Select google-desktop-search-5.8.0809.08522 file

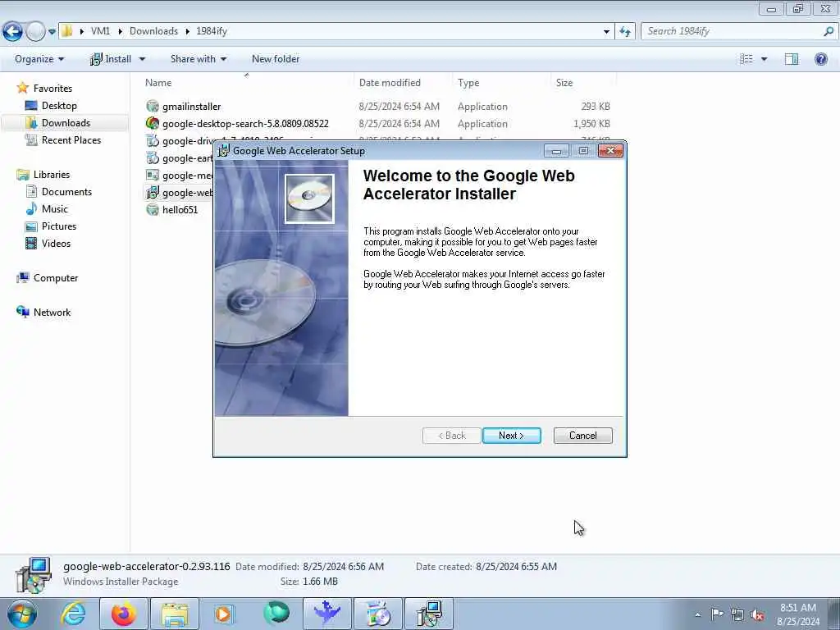[244, 123]
